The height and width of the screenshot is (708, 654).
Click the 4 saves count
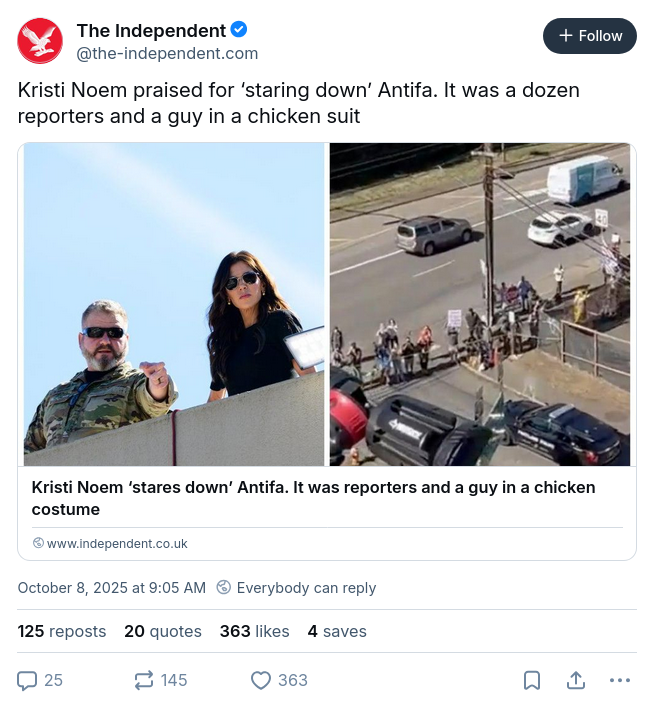pyautogui.click(x=337, y=631)
